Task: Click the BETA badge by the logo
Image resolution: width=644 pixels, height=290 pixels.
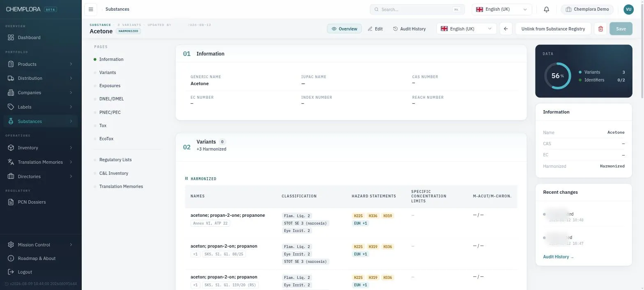Action: coord(51,9)
